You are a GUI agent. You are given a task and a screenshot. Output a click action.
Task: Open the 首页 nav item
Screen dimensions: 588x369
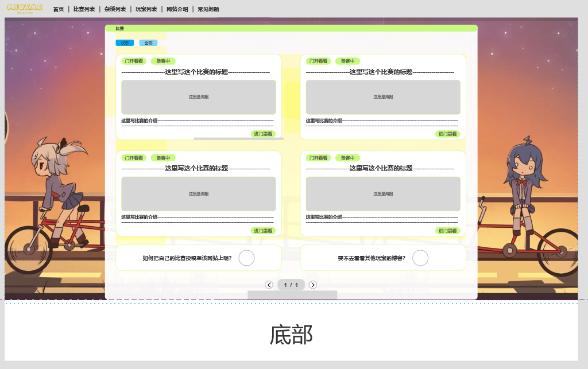(x=59, y=9)
